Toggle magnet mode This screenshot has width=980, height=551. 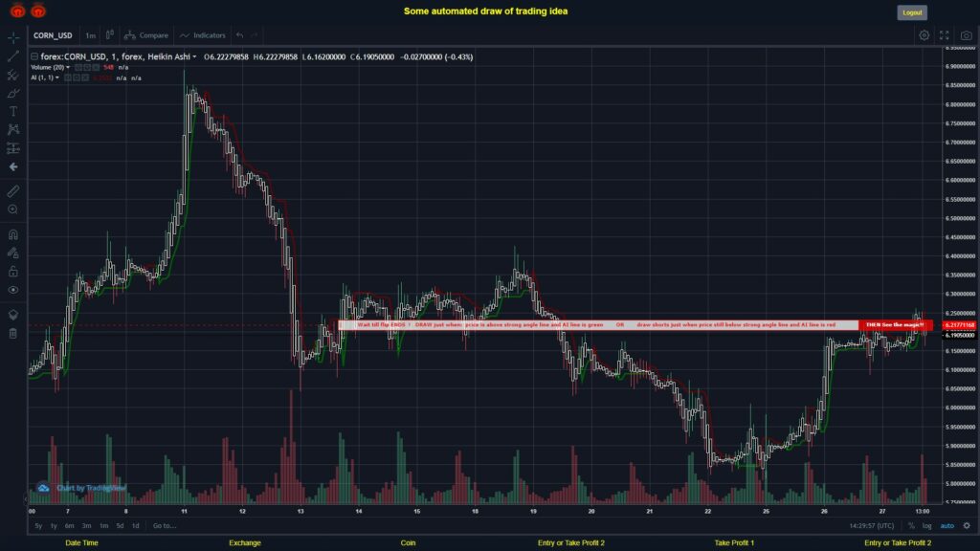(x=13, y=234)
